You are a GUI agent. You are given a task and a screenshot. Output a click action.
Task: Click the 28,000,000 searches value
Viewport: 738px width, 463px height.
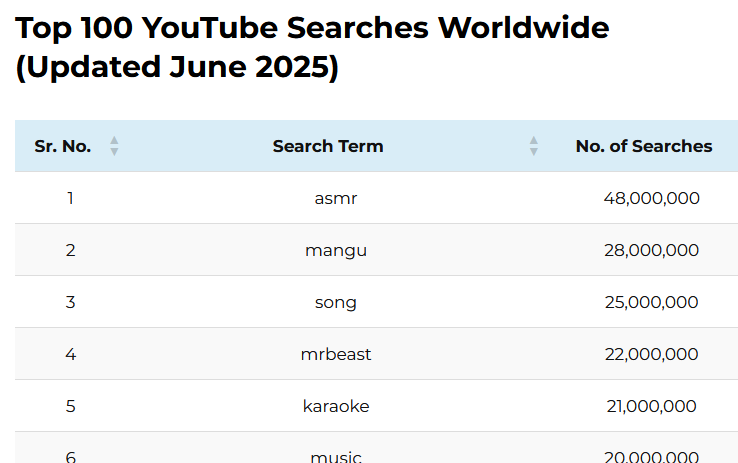pos(651,250)
